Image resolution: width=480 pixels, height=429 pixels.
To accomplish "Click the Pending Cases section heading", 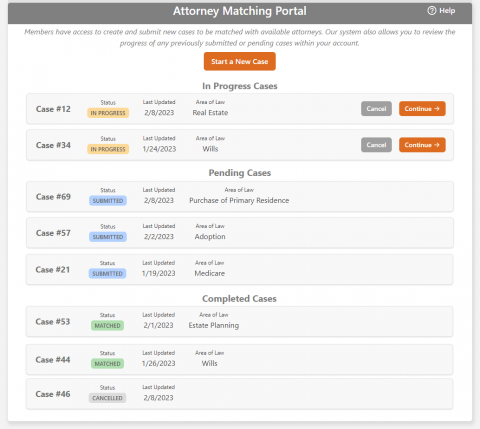I will point(240,173).
